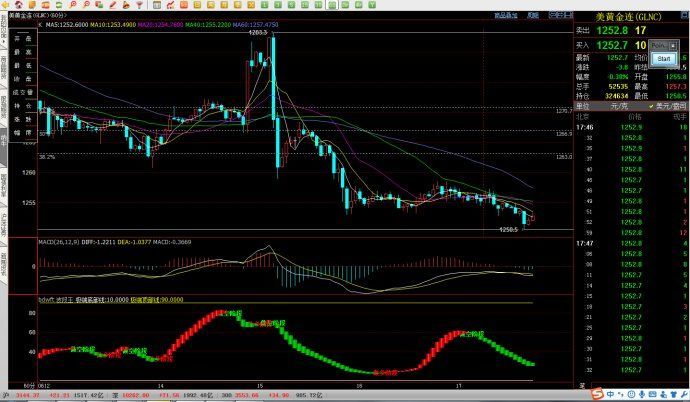Open the book icon in the toolbar
690x402 pixels.
pos(33,5)
